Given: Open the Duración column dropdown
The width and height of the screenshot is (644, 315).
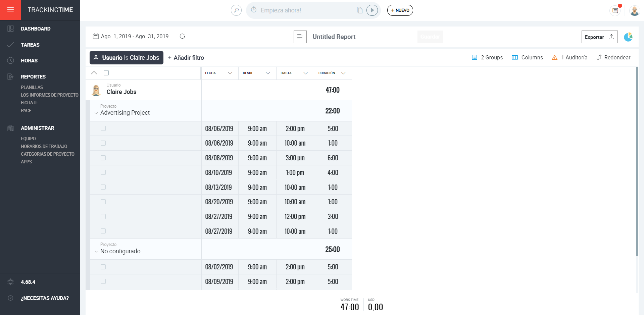Looking at the screenshot, I should tap(343, 73).
